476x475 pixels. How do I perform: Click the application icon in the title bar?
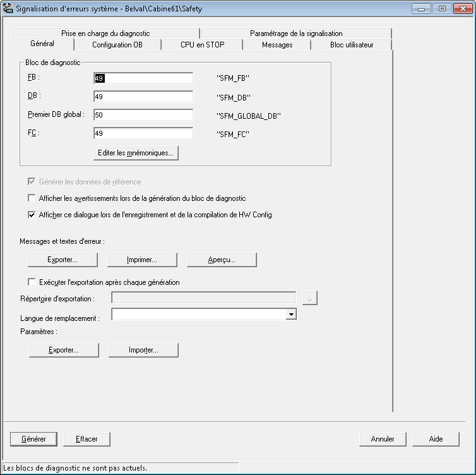8,8
